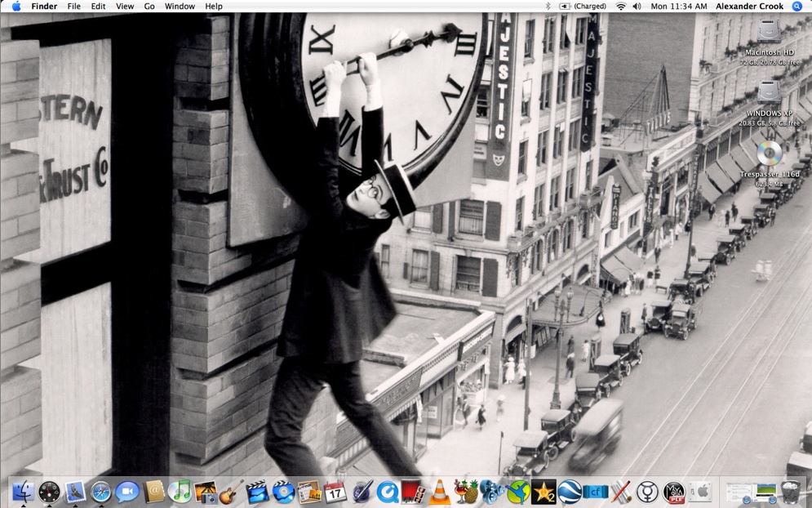The image size is (812, 508).
Task: Show battery status menu (Charged)
Action: pyautogui.click(x=583, y=7)
